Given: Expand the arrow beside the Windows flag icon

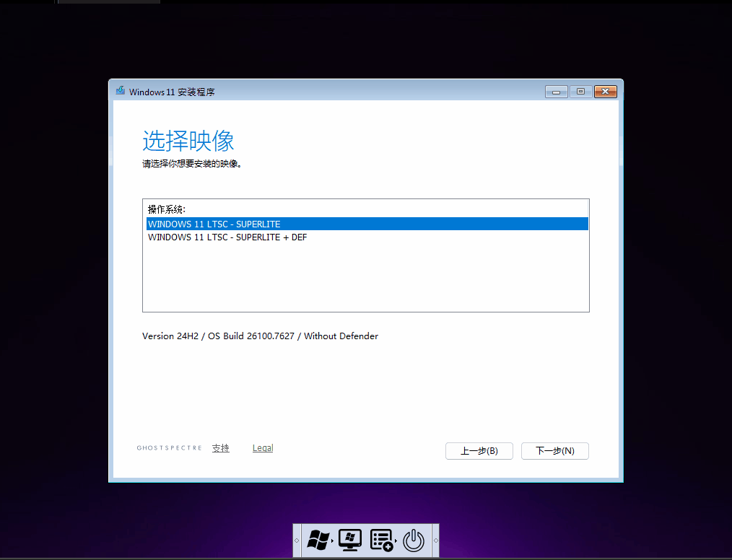Looking at the screenshot, I should point(332,541).
